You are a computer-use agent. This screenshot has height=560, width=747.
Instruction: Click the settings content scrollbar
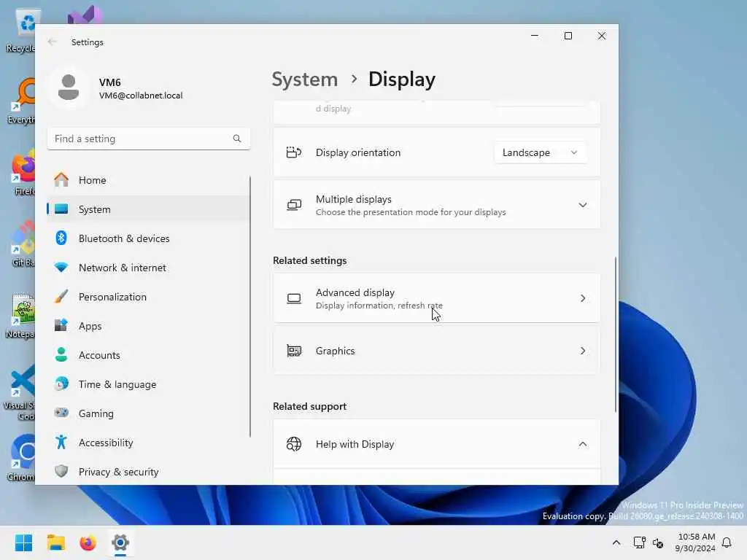tap(616, 334)
